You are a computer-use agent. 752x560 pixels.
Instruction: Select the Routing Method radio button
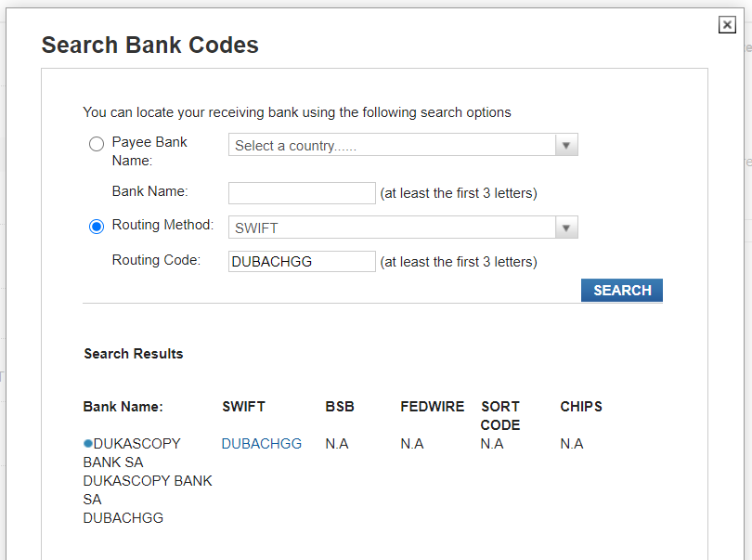point(97,227)
